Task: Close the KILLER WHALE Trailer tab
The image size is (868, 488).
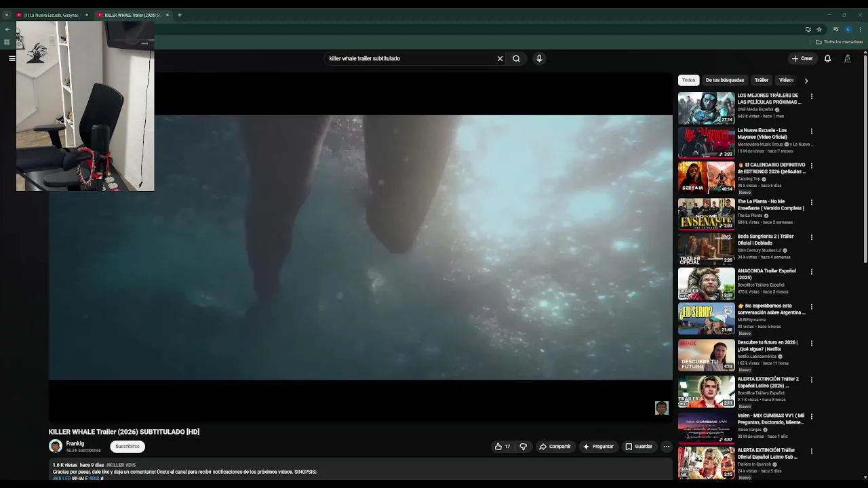Action: (167, 15)
